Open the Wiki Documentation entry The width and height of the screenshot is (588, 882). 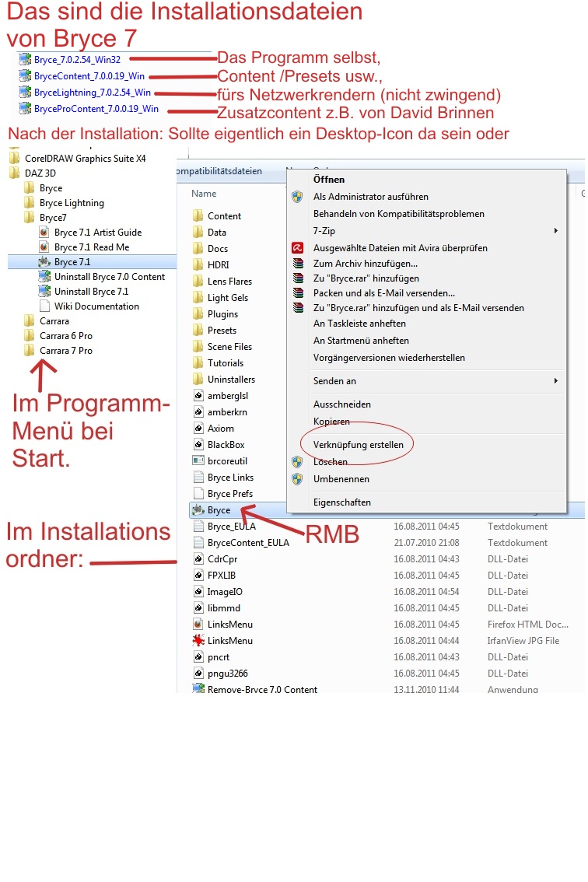89,306
